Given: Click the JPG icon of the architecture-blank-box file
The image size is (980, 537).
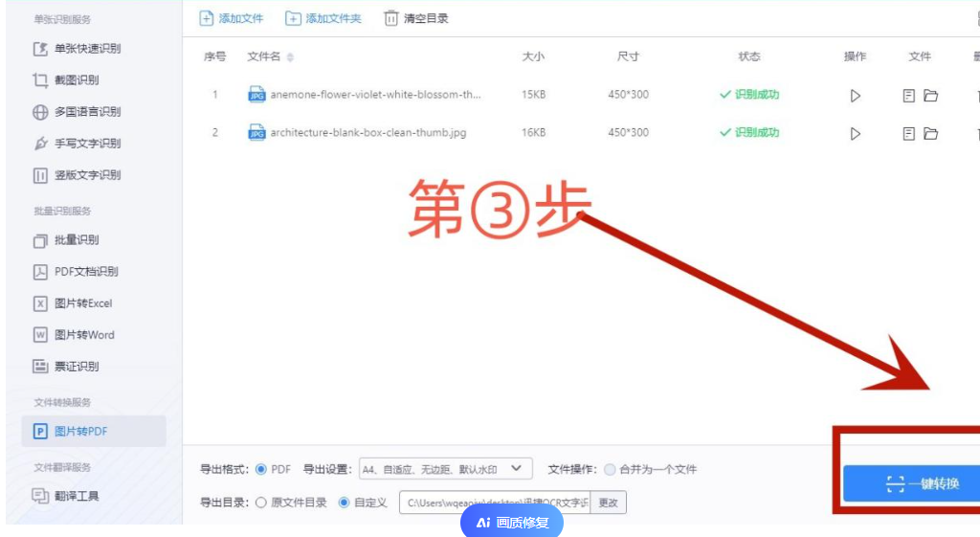Looking at the screenshot, I should tap(256, 132).
